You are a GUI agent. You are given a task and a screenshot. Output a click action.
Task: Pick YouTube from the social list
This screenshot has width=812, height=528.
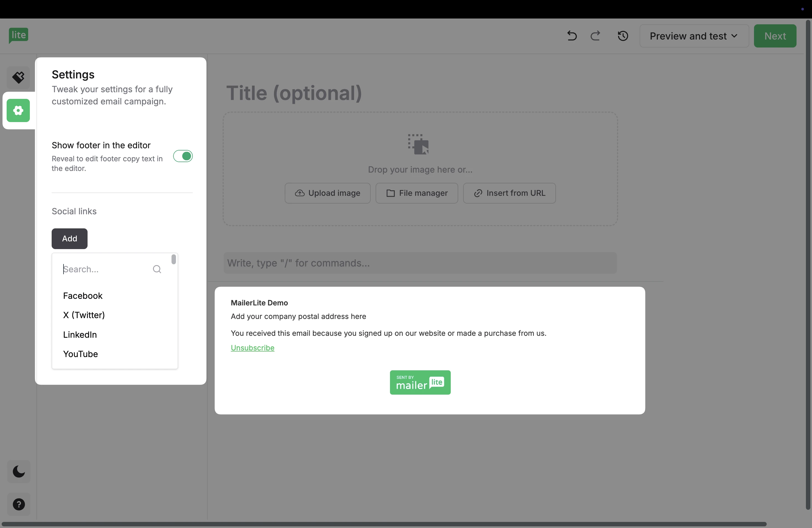(x=81, y=354)
